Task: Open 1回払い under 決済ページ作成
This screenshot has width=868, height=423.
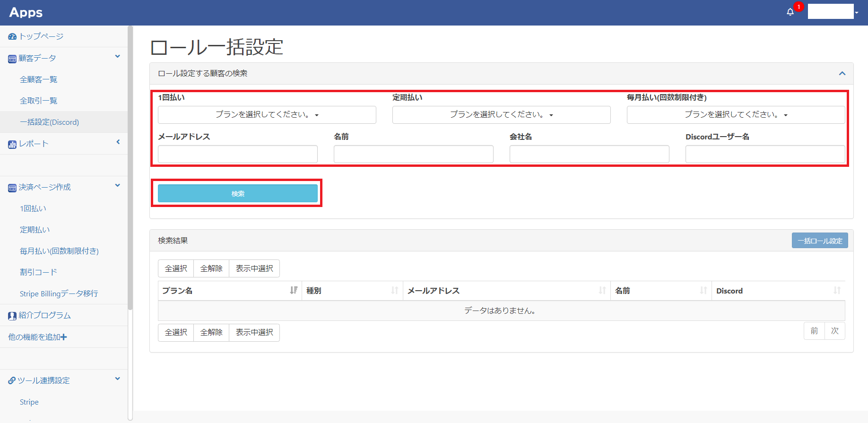Action: pyautogui.click(x=33, y=208)
